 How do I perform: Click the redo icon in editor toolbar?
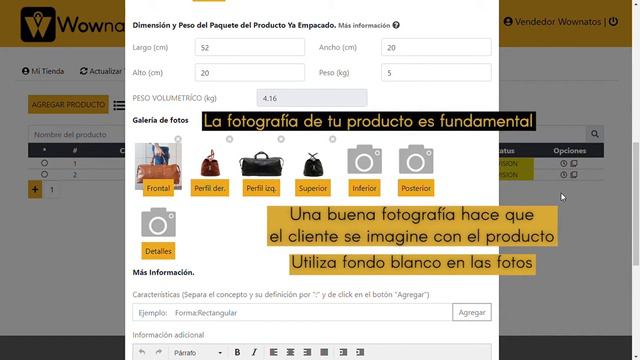[x=159, y=352]
